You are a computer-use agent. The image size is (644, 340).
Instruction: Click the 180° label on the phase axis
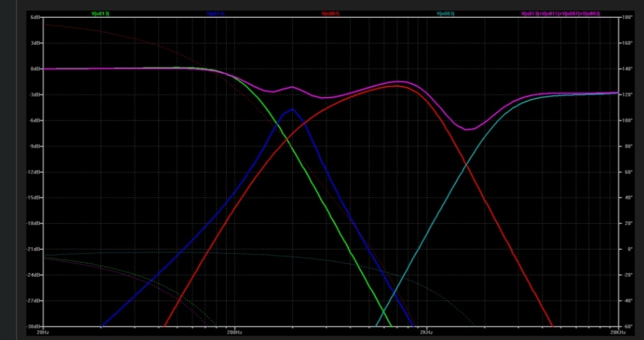(x=627, y=18)
